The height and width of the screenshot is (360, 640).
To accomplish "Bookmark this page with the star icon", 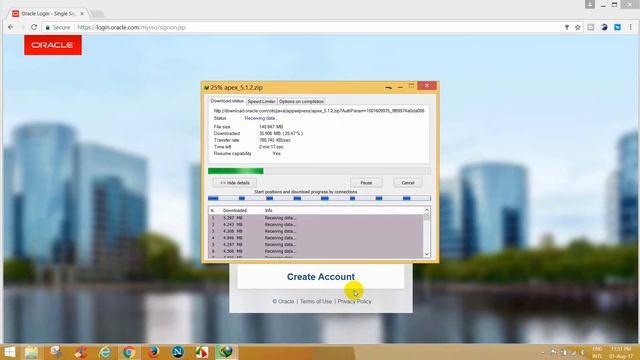I will (x=578, y=27).
